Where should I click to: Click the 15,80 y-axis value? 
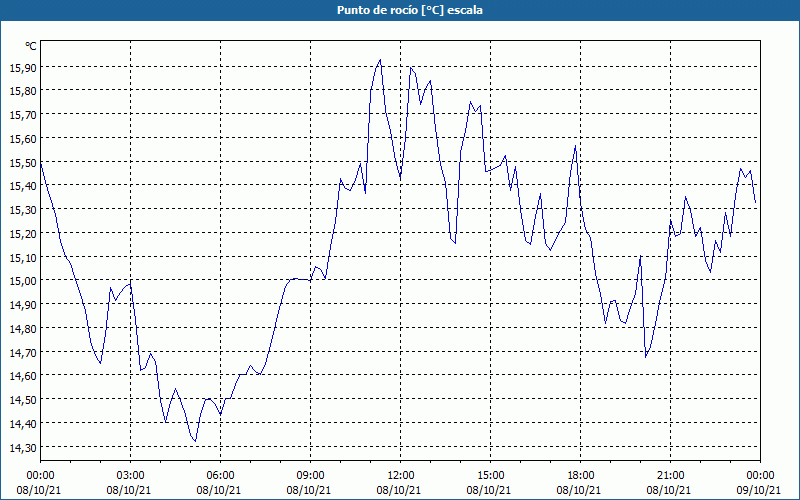(x=22, y=91)
